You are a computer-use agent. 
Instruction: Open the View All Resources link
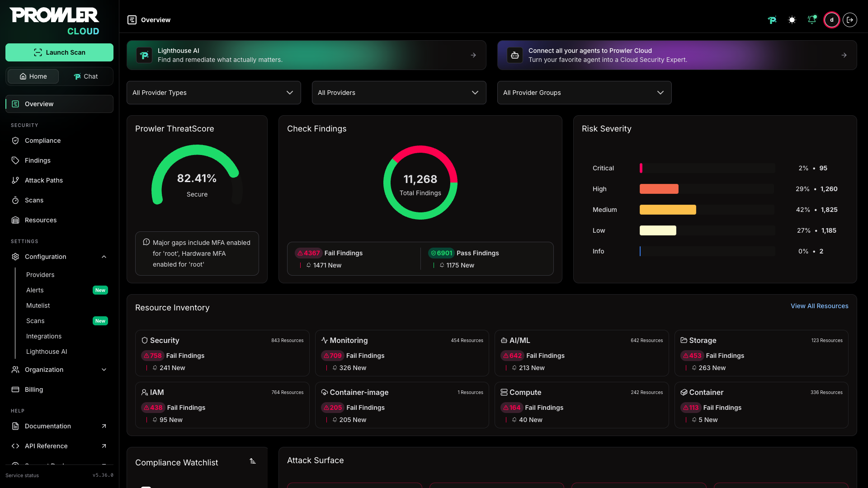click(x=819, y=306)
